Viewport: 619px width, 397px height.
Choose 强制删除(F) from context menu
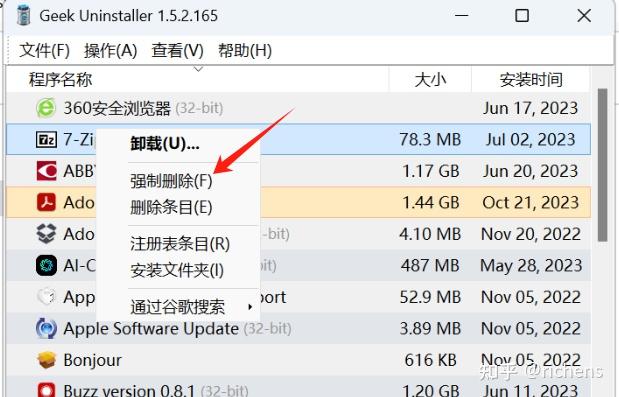[171, 181]
